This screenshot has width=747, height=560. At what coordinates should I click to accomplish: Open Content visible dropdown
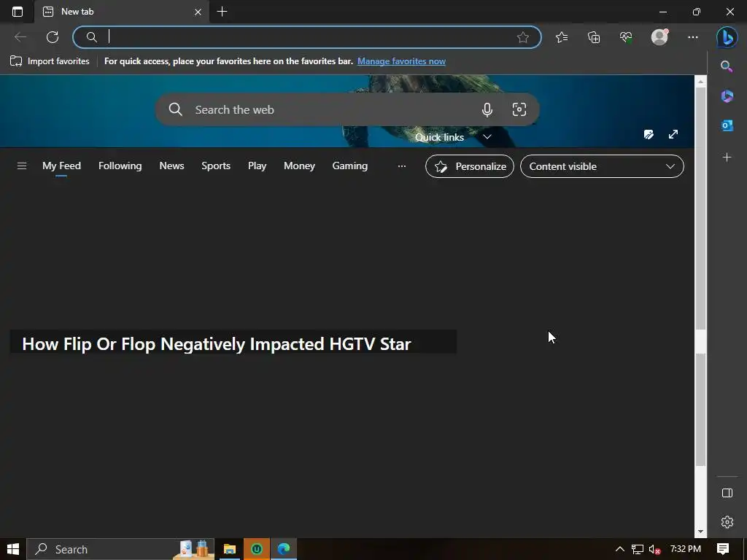coord(602,166)
